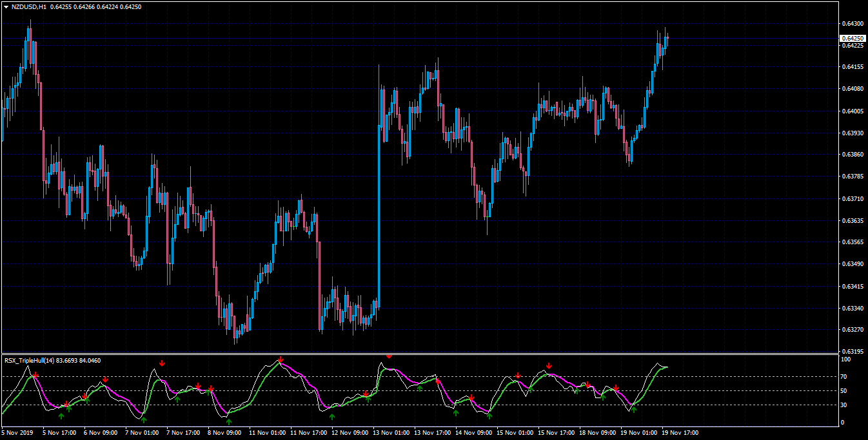Viewport: 868px width, 440px height.
Task: Select the NZDUSD,H1 chart title text
Action: 29,6
